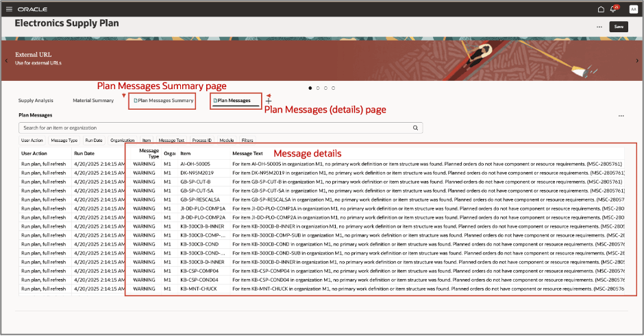Add a new page with plus icon
This screenshot has width=644, height=336.
tap(269, 101)
